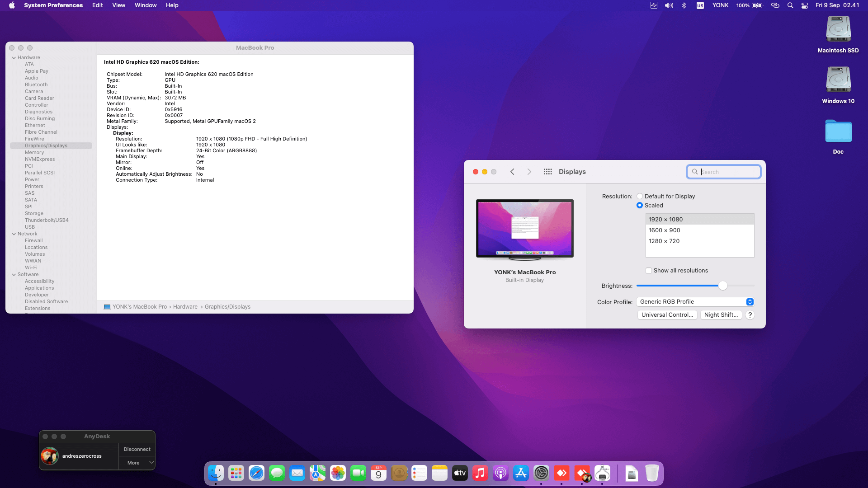Click Bluetooth icon in menu bar

click(x=684, y=5)
